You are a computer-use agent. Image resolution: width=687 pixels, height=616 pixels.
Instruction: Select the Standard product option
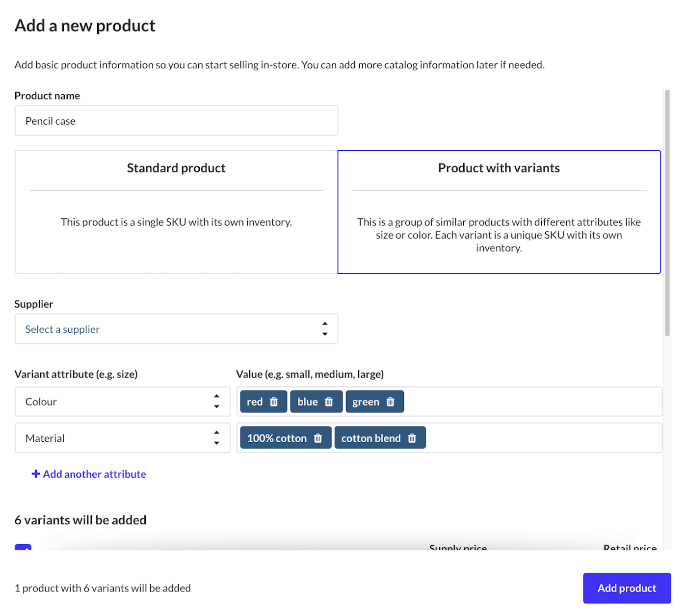coord(176,212)
